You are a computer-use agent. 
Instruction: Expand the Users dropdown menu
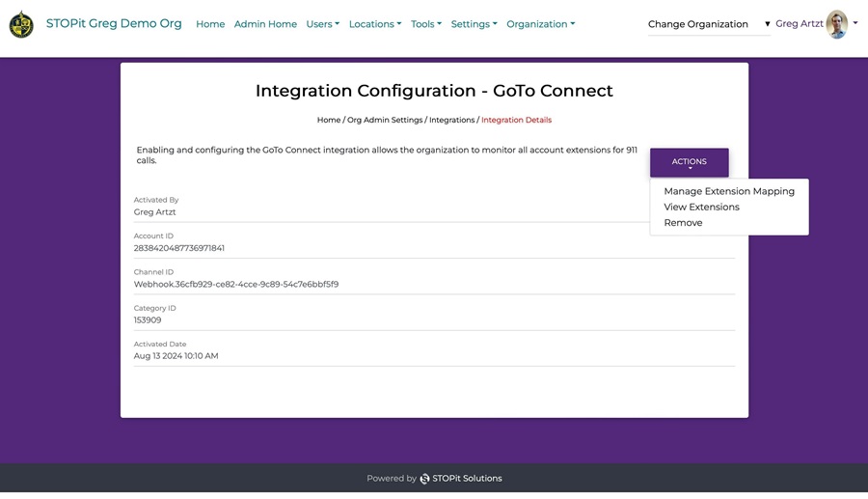pyautogui.click(x=322, y=24)
